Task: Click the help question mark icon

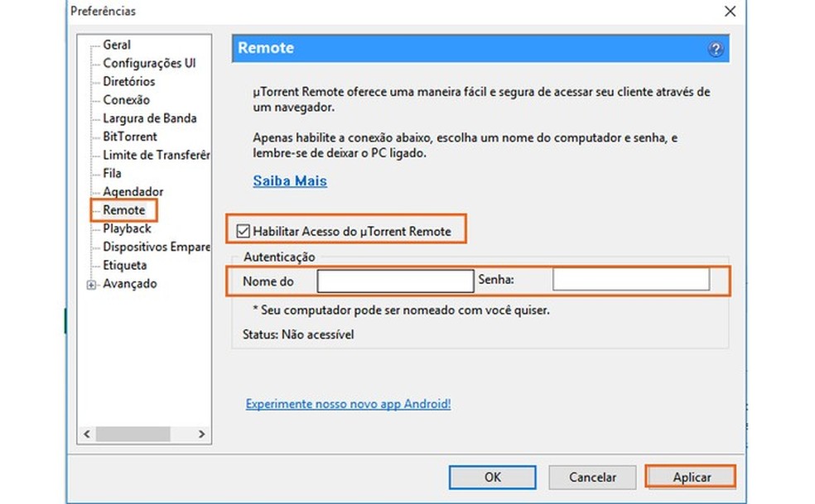Action: 716,48
